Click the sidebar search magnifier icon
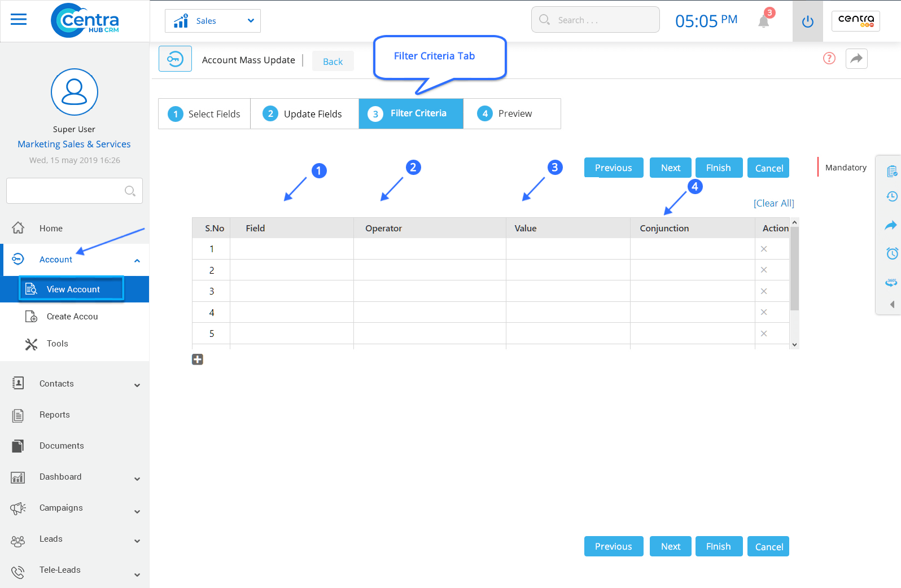The height and width of the screenshot is (588, 901). click(130, 191)
